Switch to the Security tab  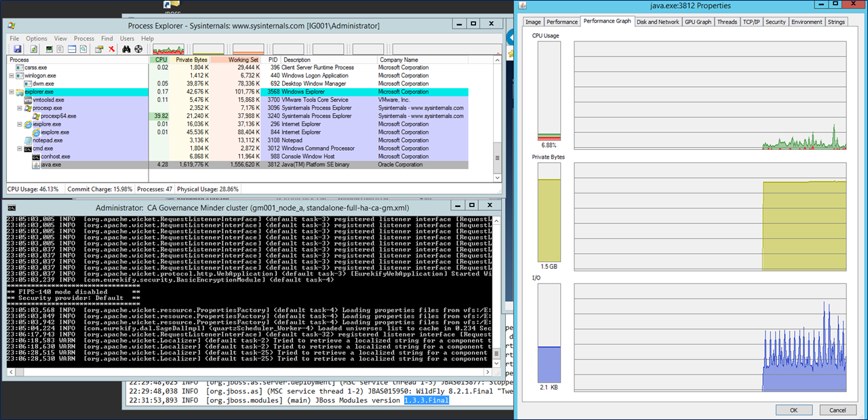(x=776, y=22)
